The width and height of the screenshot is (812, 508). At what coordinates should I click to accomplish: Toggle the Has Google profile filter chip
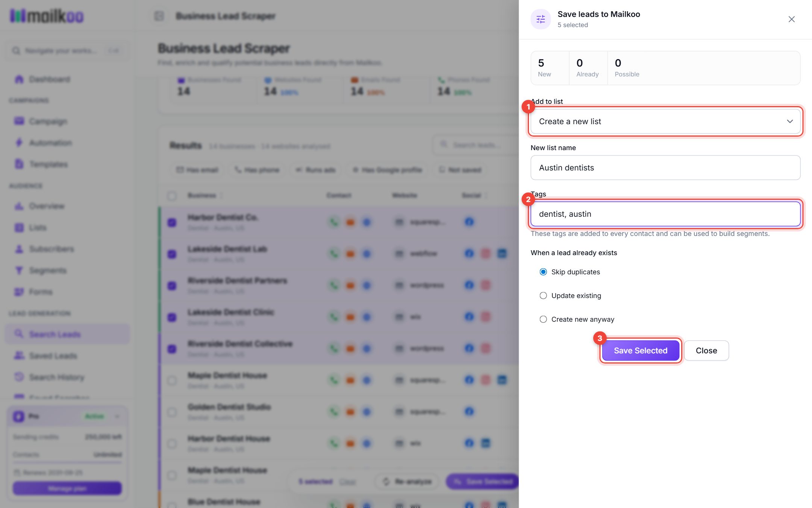click(387, 170)
